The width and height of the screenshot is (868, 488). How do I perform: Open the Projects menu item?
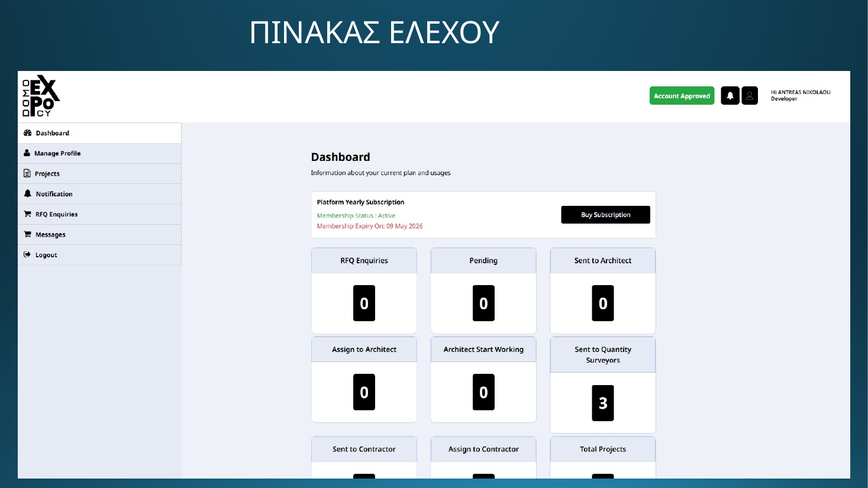pyautogui.click(x=99, y=173)
